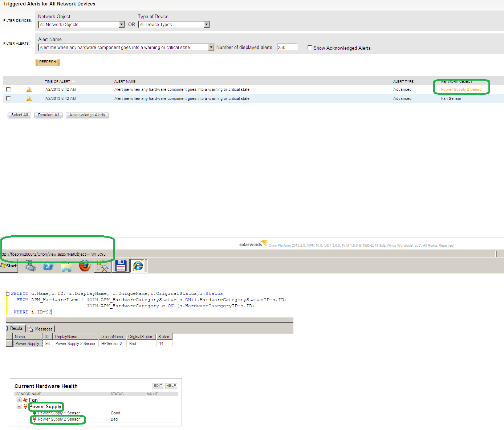Click the SolarWinds logo in footer
The height and width of the screenshot is (430, 504).
[253, 244]
